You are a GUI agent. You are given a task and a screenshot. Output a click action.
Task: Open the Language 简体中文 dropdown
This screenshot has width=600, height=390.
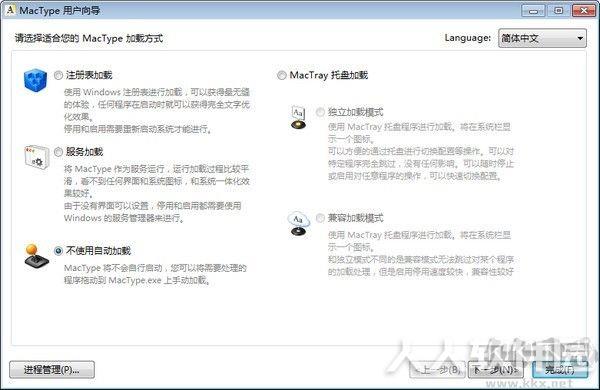[x=542, y=38]
